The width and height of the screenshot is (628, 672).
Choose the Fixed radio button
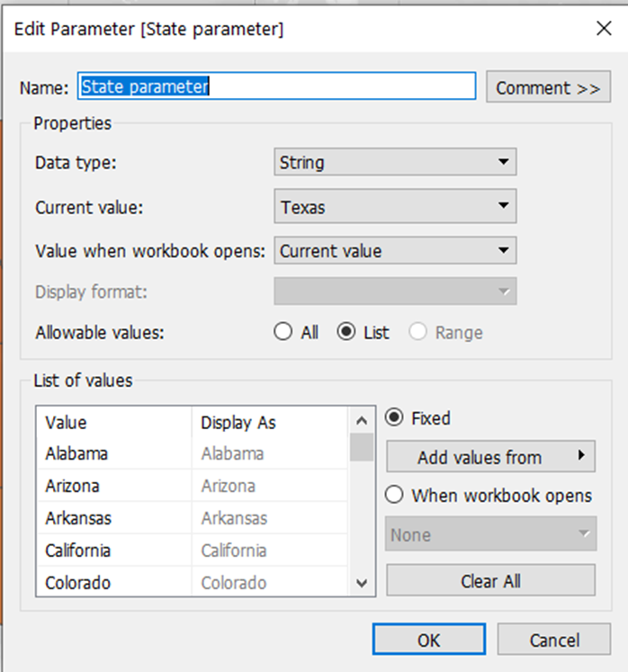point(394,418)
